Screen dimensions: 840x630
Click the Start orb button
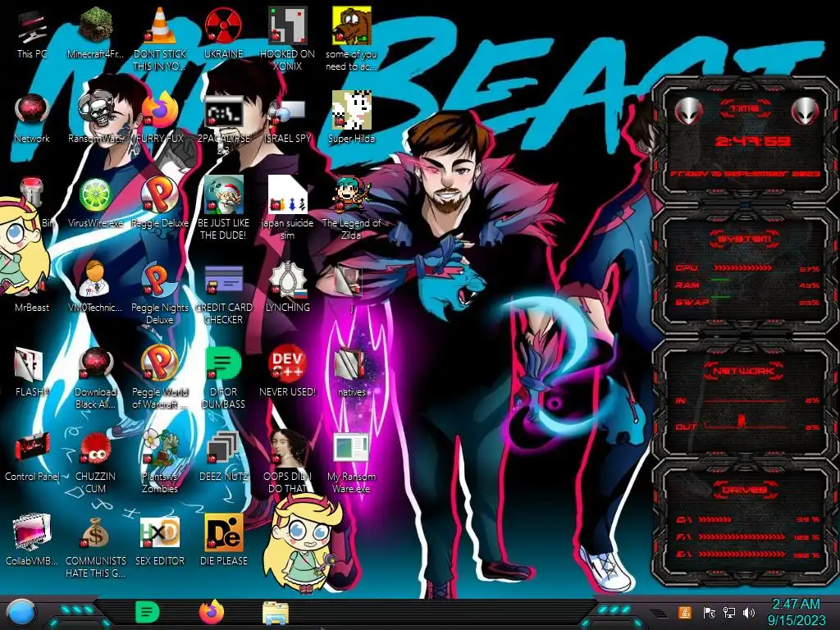20,613
